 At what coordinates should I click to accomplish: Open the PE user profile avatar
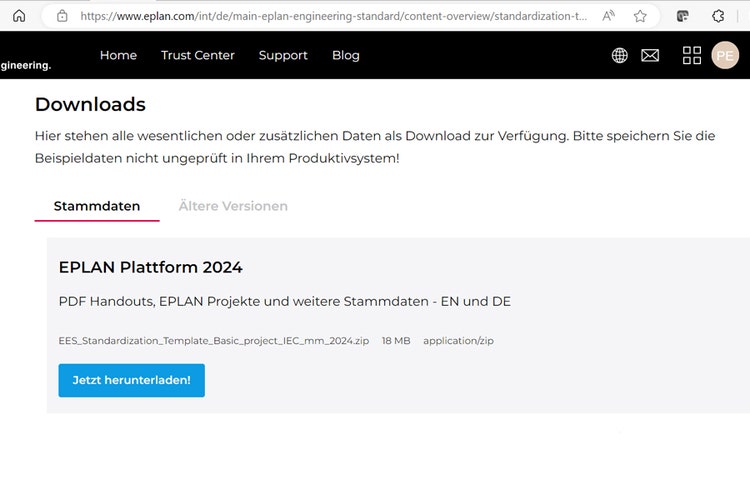[725, 55]
